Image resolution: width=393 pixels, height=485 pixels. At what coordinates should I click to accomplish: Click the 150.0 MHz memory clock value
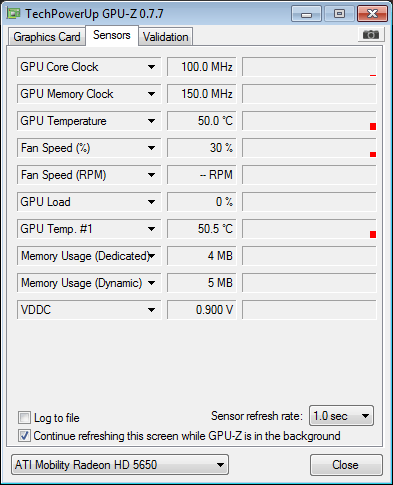(202, 94)
